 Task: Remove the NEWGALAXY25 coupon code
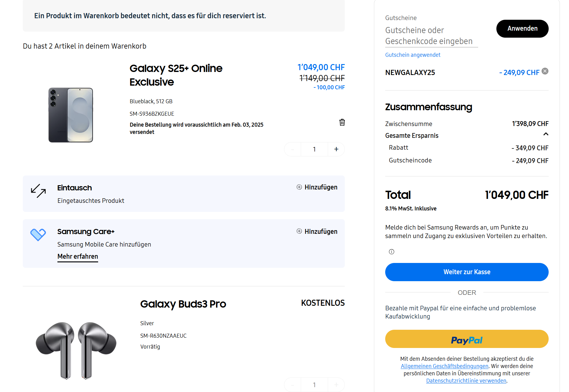pos(545,71)
